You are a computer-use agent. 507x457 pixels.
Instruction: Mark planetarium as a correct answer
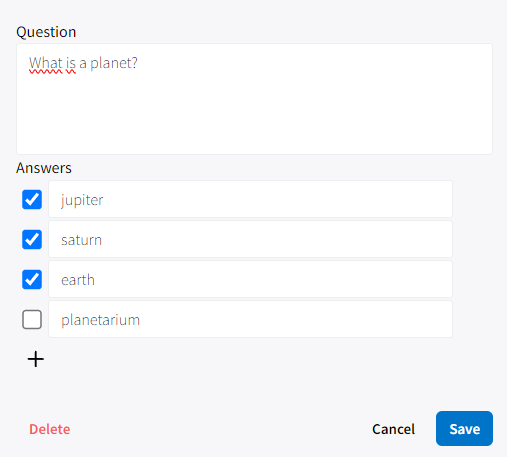32,319
